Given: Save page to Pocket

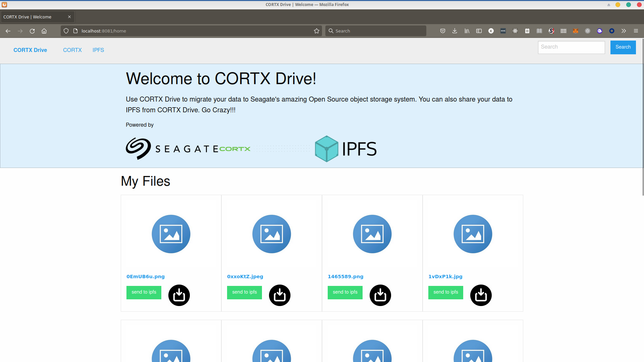Looking at the screenshot, I should (442, 31).
